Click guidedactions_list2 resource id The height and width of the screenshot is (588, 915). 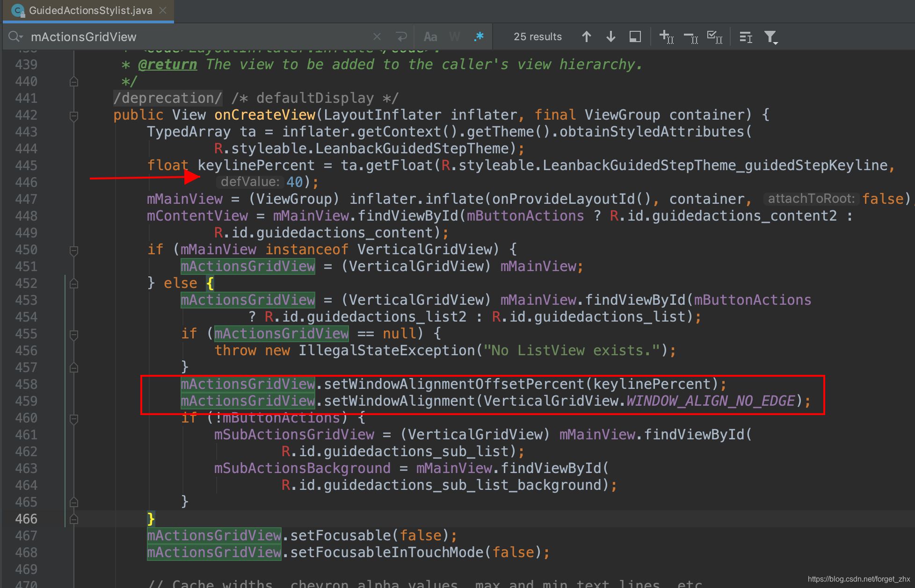coord(386,317)
